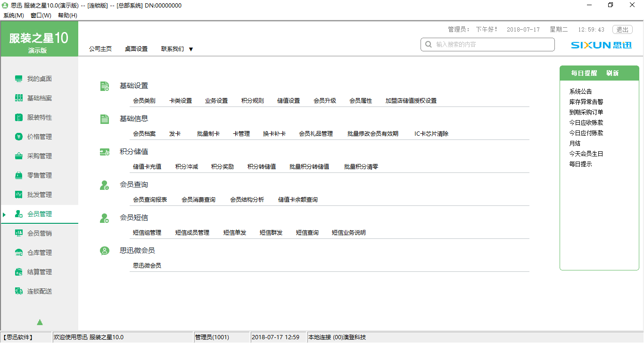The image size is (644, 343).
Task: Open 卡类设置 link
Action: (181, 101)
